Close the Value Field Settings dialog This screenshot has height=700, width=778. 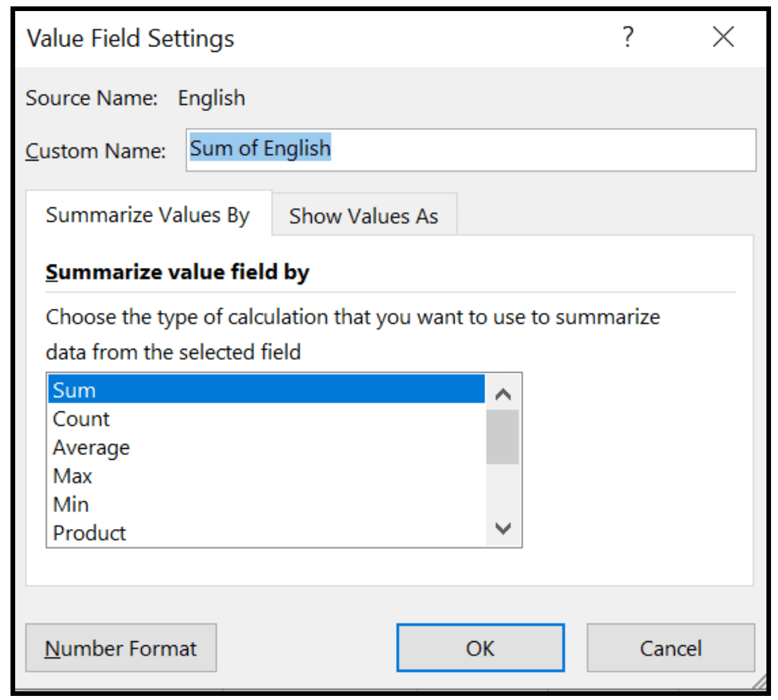coord(723,37)
